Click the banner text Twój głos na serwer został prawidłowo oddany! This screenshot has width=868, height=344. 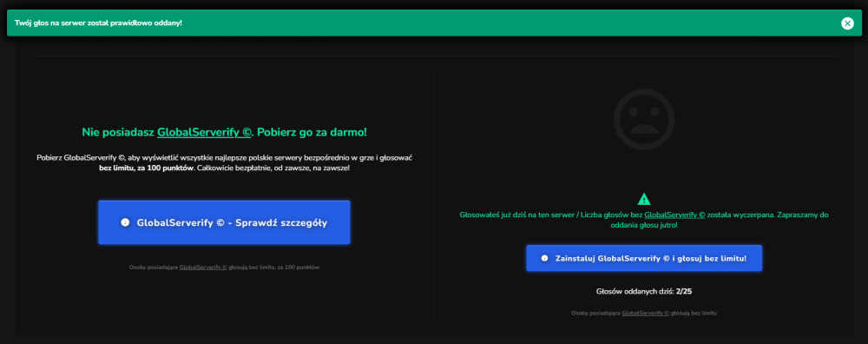click(x=98, y=23)
